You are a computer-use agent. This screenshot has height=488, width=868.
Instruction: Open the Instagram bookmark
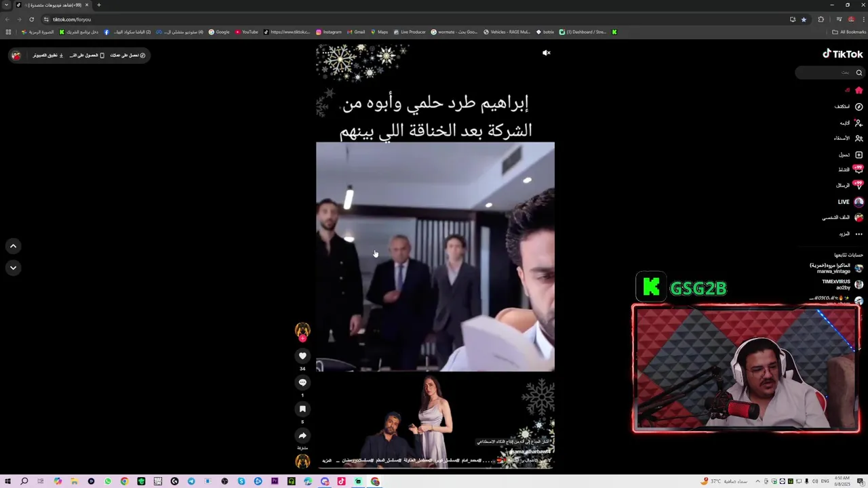click(x=329, y=32)
